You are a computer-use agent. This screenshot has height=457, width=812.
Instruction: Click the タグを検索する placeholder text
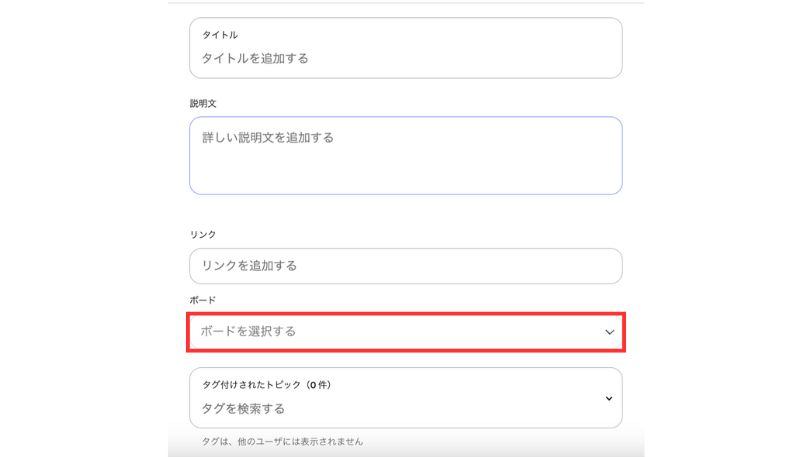pyautogui.click(x=243, y=408)
